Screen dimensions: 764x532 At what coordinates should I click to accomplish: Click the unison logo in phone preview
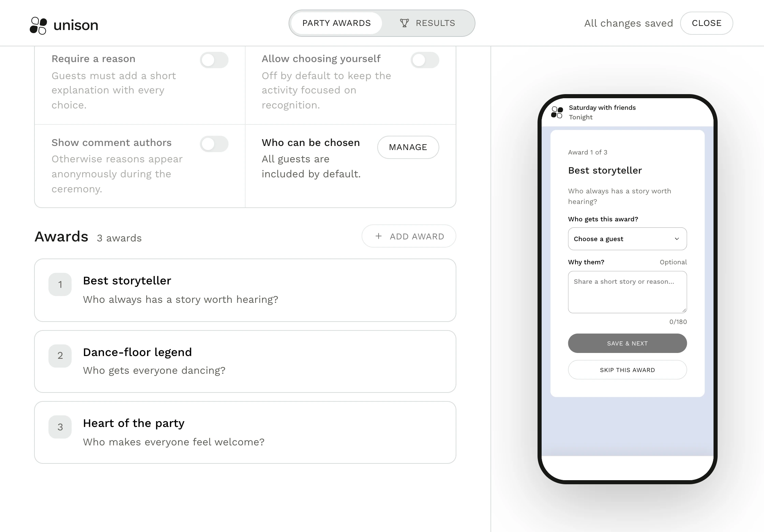557,112
